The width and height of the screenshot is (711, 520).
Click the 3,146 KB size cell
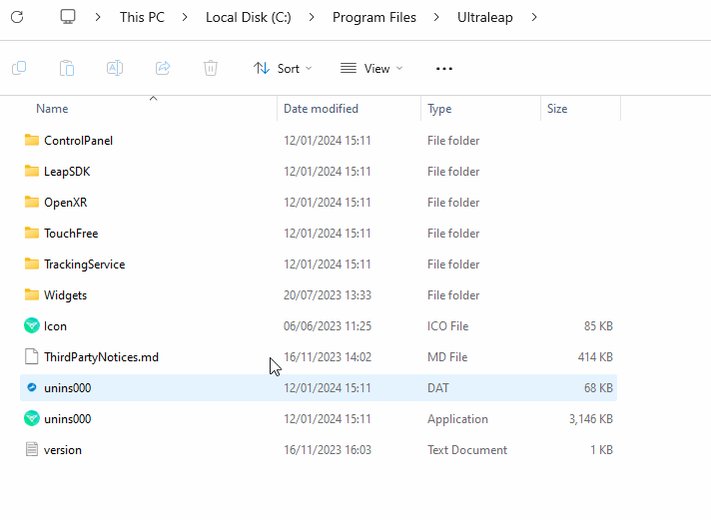[591, 419]
